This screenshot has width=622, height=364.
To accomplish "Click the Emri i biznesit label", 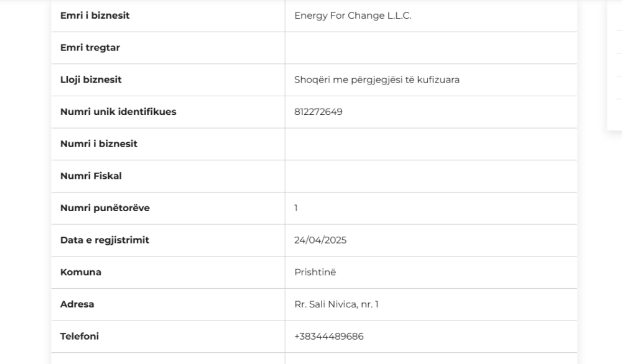I will pos(95,16).
